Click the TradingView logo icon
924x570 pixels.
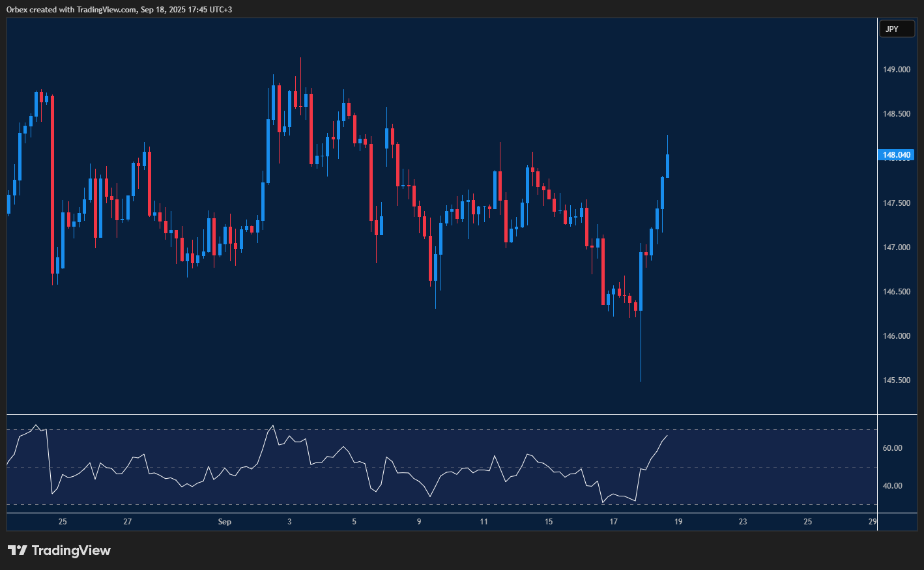point(17,550)
